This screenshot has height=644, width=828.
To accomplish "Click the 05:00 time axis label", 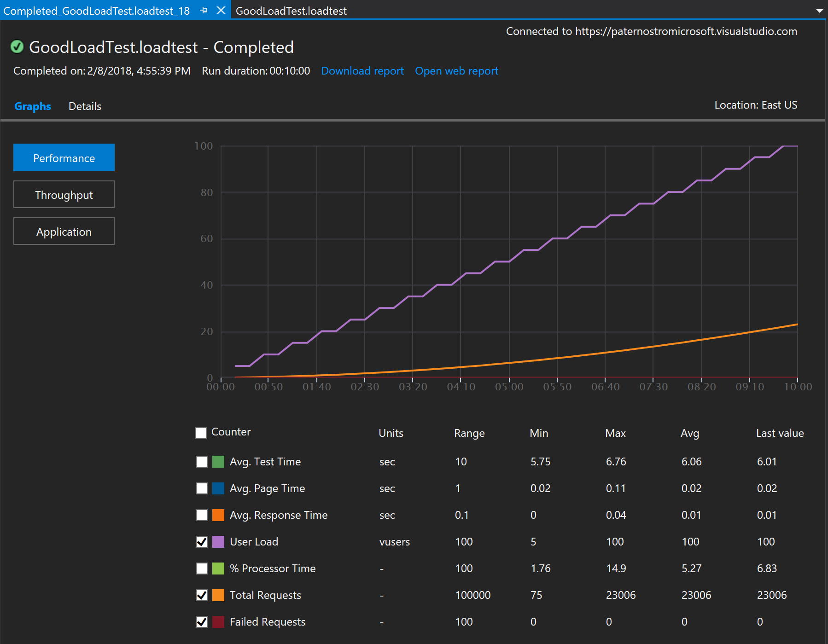I will (509, 387).
